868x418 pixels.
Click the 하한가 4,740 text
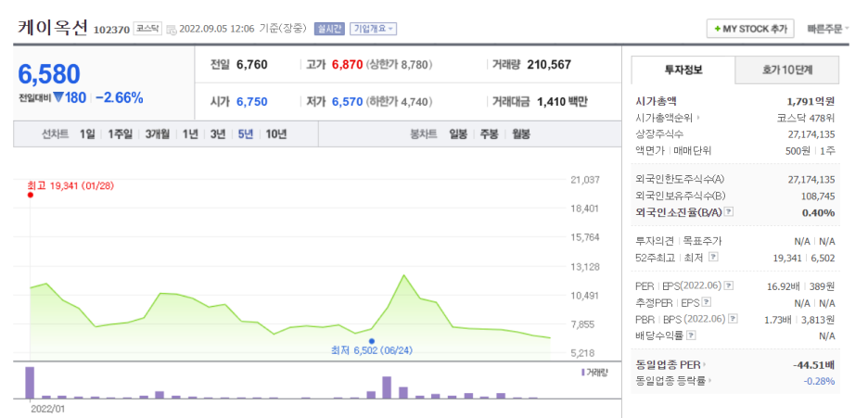click(x=399, y=102)
